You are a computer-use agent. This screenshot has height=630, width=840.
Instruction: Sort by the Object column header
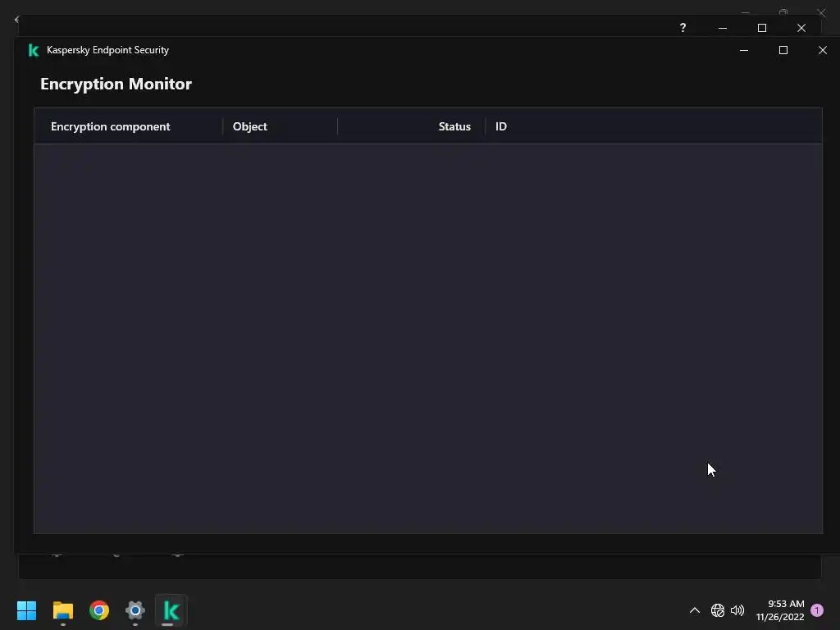click(281, 126)
